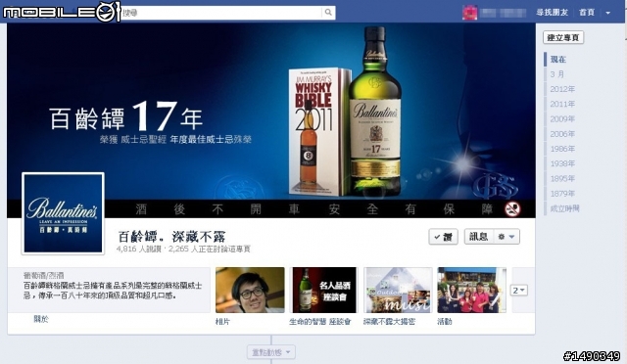This screenshot has width=627, height=364.
Task: Open the 尋找朋友 find friends link
Action: [552, 13]
